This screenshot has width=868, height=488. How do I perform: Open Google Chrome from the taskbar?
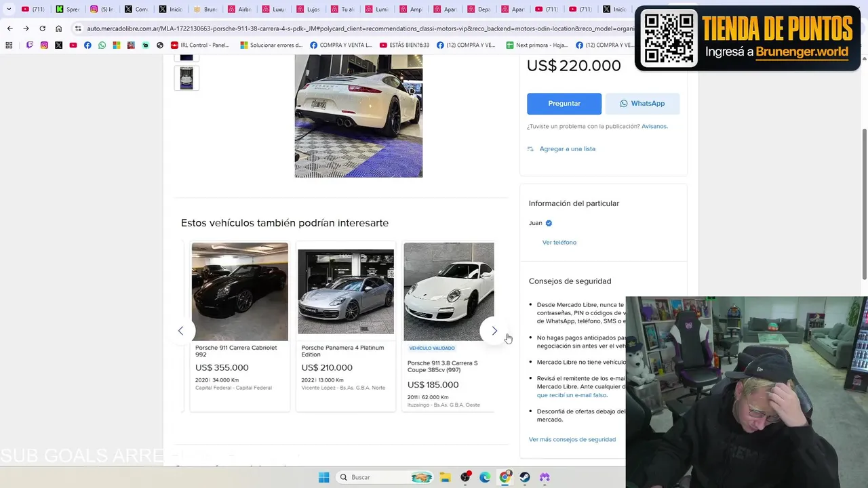click(x=505, y=477)
